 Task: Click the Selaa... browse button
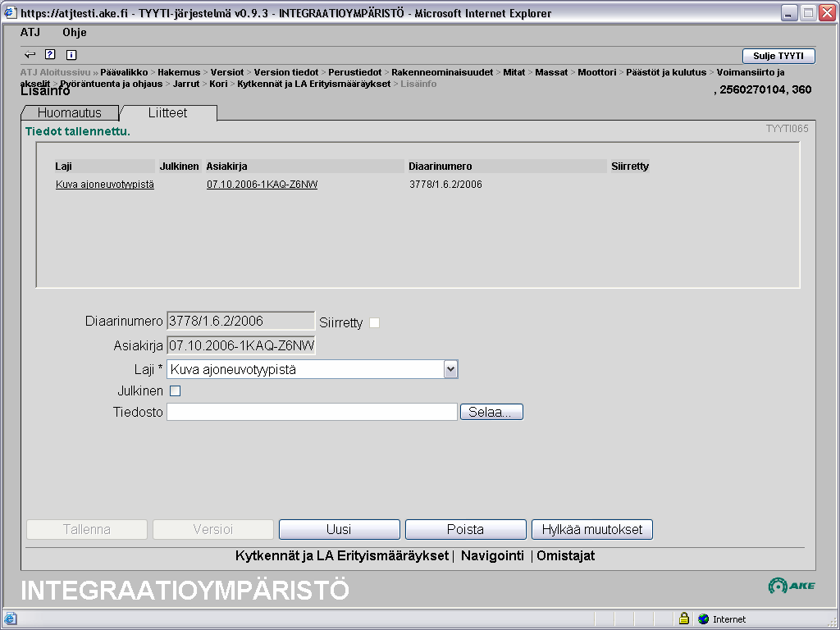(x=491, y=412)
